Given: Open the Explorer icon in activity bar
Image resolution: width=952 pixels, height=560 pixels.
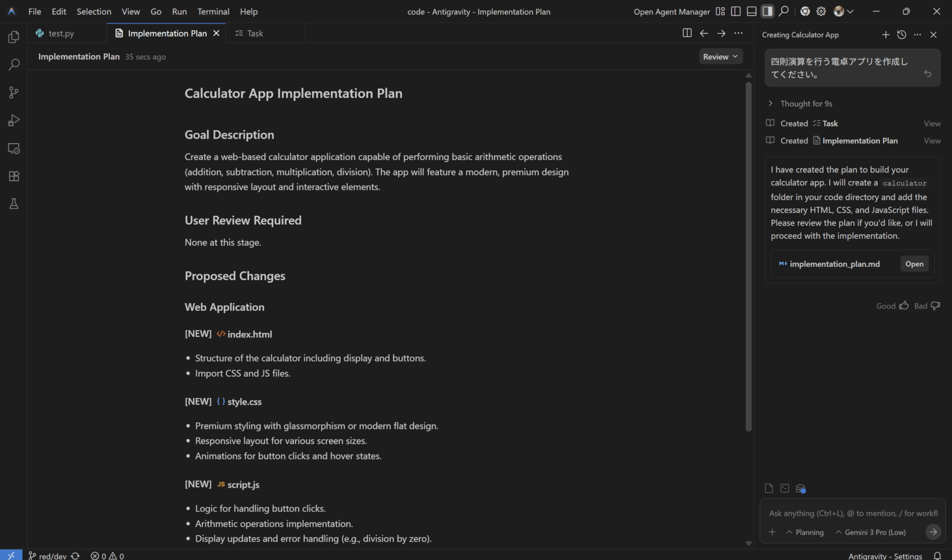Looking at the screenshot, I should coord(13,37).
